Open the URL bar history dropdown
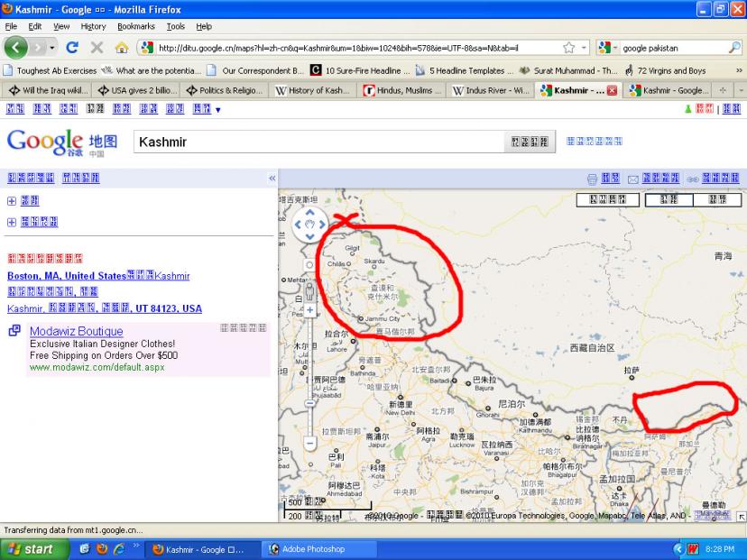The width and height of the screenshot is (747, 560). (584, 48)
